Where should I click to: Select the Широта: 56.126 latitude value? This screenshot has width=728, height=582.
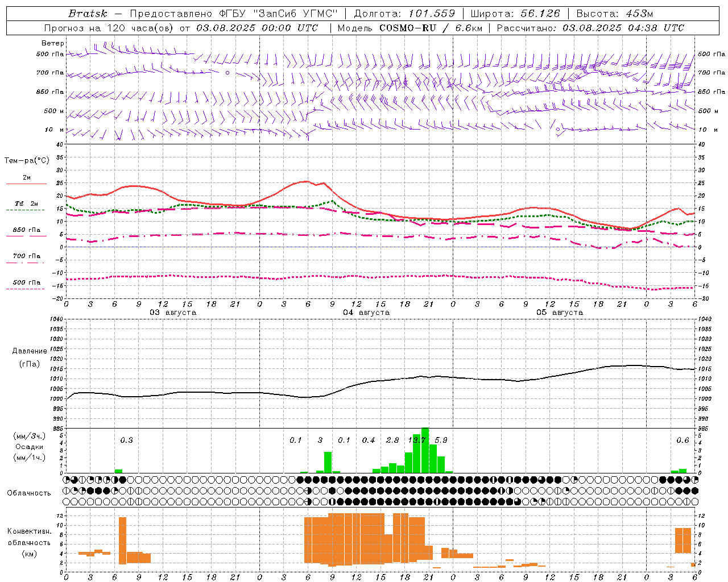click(x=515, y=14)
